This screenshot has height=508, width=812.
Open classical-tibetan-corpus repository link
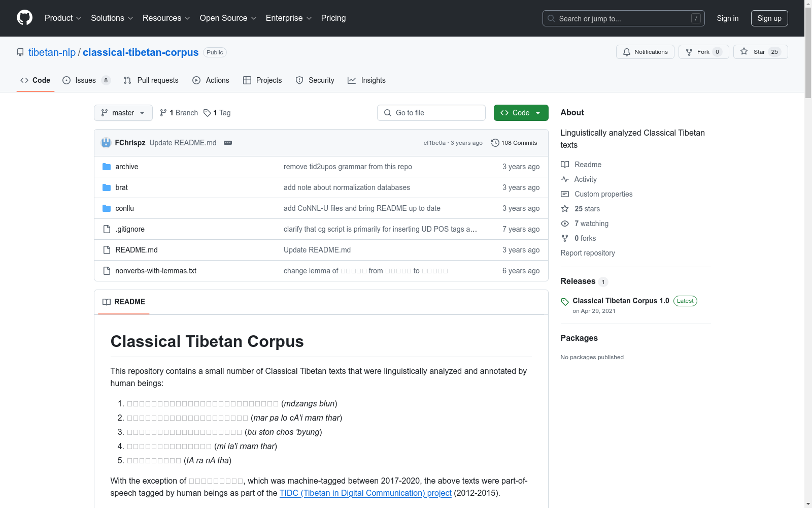coord(141,52)
